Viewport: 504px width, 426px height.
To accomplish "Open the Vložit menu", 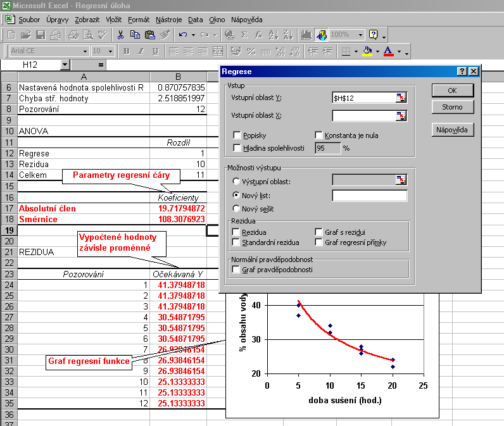I will (x=114, y=20).
